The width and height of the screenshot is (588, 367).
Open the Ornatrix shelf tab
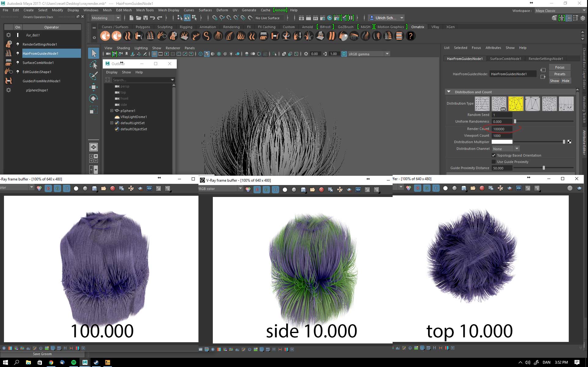(417, 27)
